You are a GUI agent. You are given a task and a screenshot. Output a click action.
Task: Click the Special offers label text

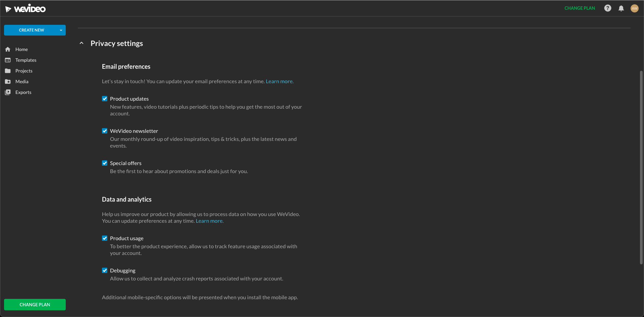pos(126,163)
